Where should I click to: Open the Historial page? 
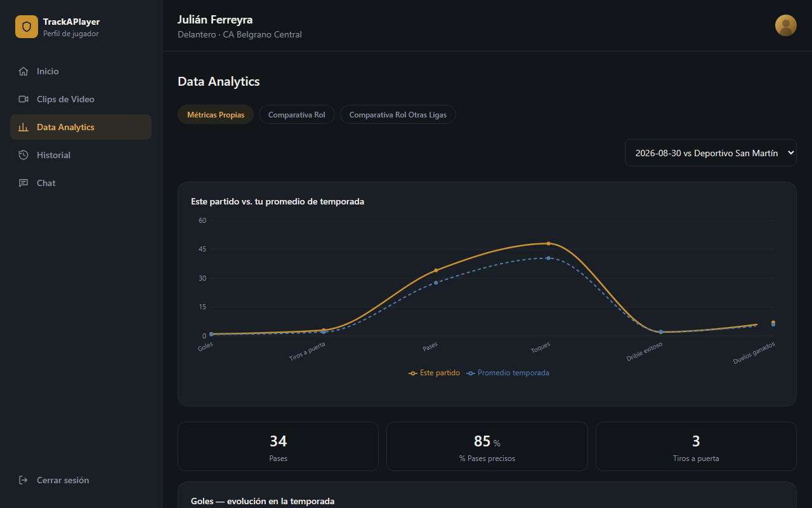coord(81,155)
